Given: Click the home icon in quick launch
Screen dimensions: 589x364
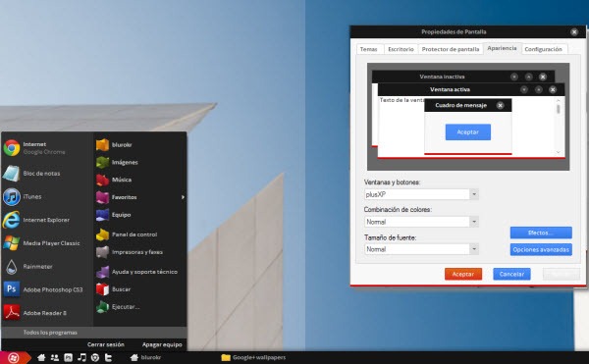Looking at the screenshot, I should pyautogui.click(x=41, y=357).
